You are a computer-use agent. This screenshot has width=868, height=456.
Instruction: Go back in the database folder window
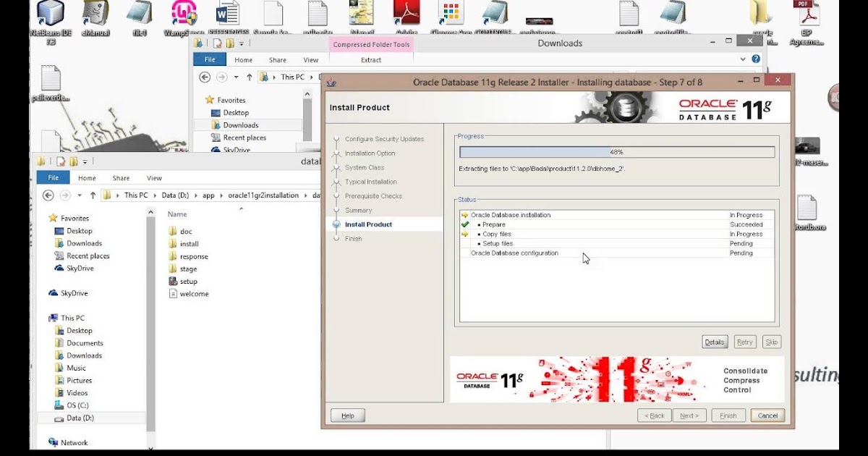(48, 195)
